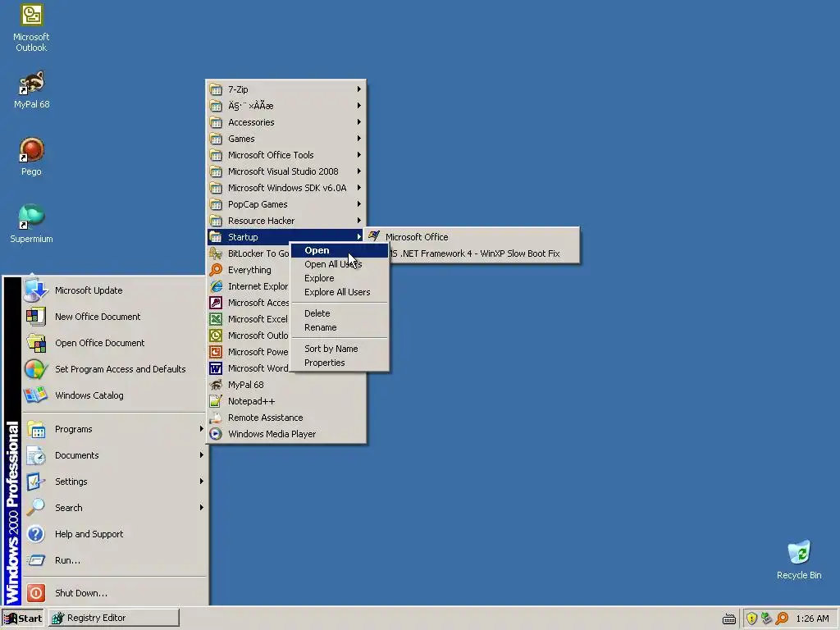Image resolution: width=840 pixels, height=630 pixels.
Task: Click the Windows Catalog icon
Action: pyautogui.click(x=36, y=395)
